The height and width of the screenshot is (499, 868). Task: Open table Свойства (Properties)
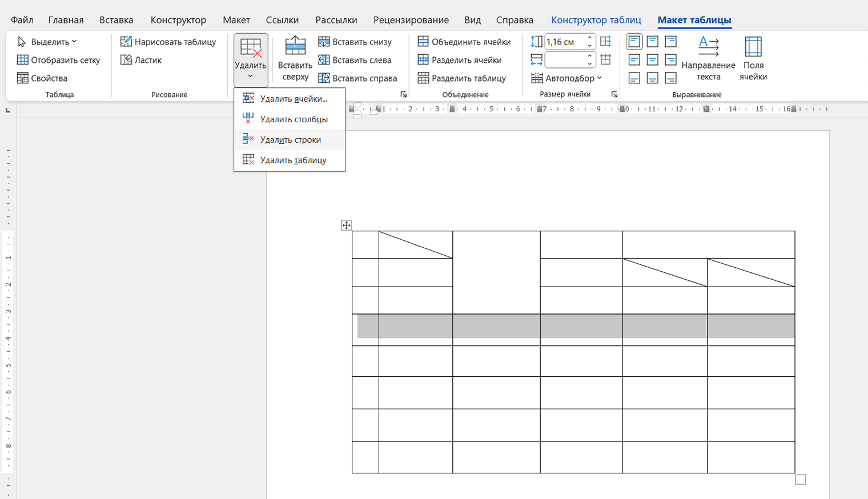(x=42, y=78)
